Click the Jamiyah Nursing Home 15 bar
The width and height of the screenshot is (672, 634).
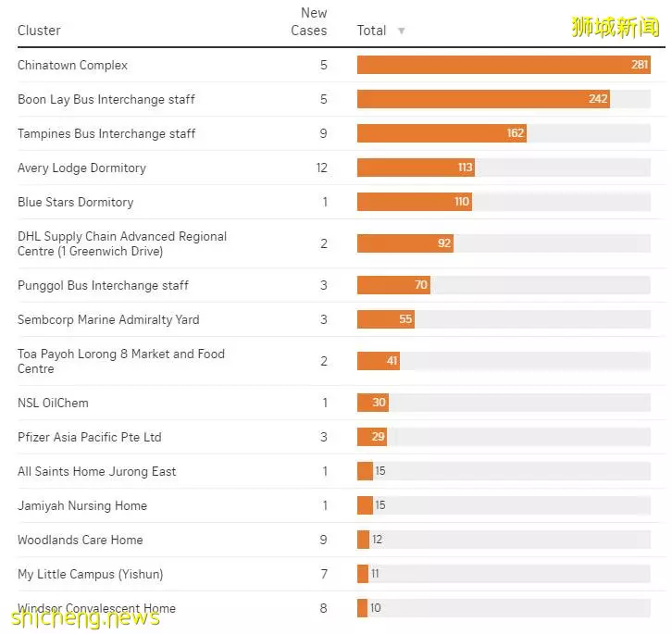[365, 505]
